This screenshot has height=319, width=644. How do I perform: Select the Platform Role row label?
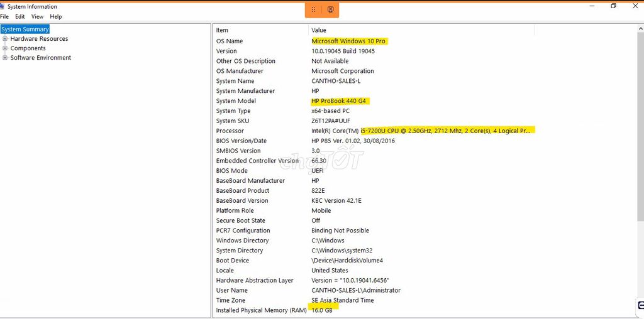point(235,210)
